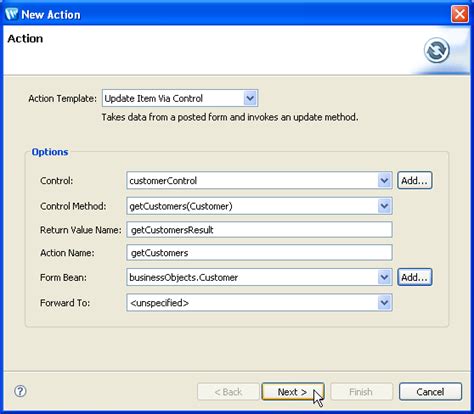Cancel the New Action wizard
The width and height of the screenshot is (474, 414).
click(430, 392)
